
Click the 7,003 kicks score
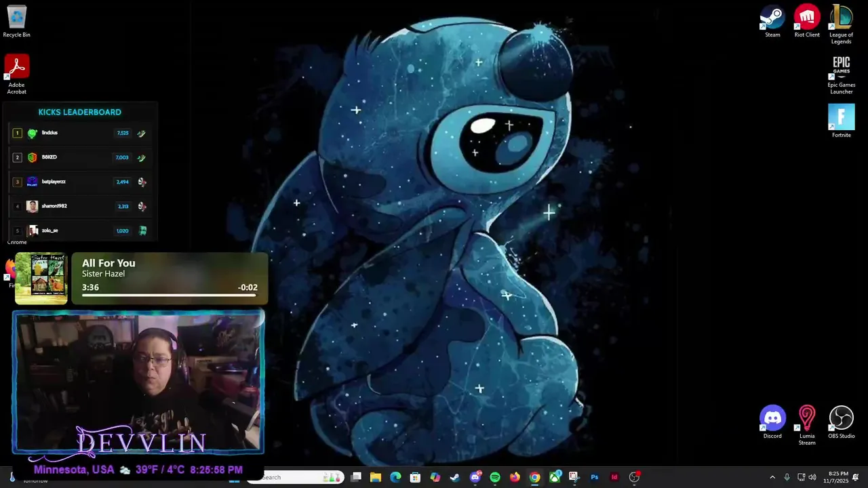(122, 158)
